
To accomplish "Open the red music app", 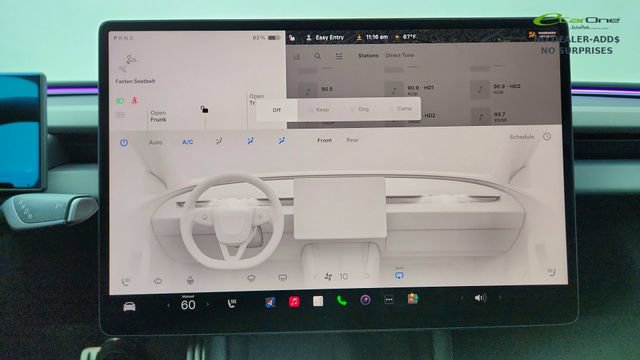I will click(x=294, y=302).
